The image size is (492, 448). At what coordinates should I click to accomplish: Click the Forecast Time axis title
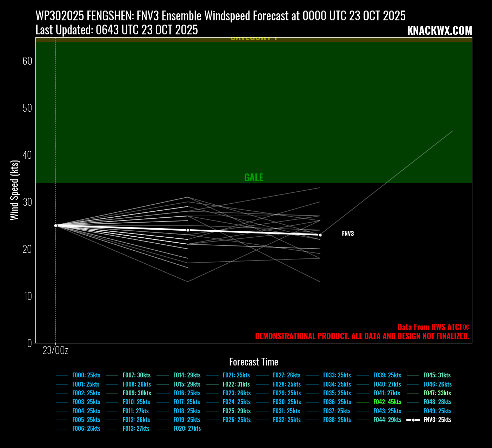click(253, 362)
